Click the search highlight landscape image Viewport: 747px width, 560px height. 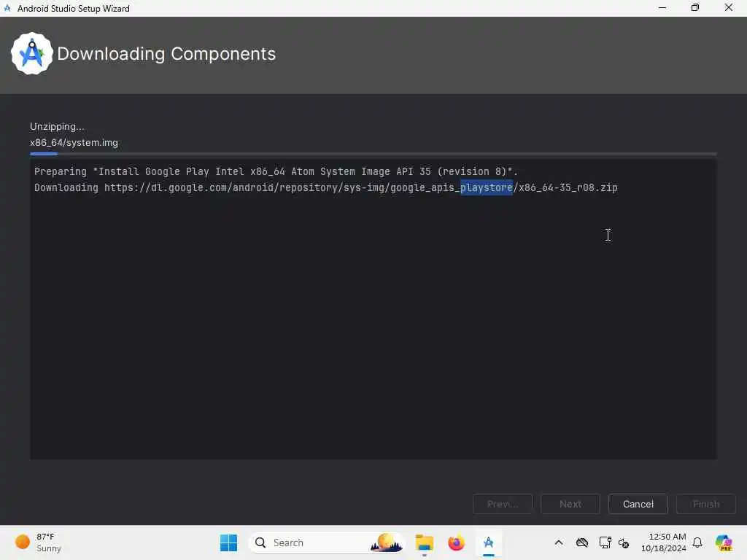click(387, 542)
